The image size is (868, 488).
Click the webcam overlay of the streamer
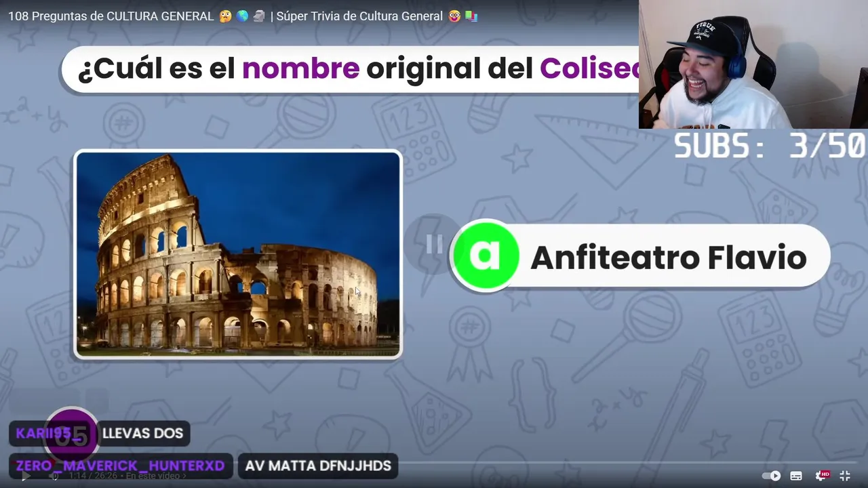753,64
